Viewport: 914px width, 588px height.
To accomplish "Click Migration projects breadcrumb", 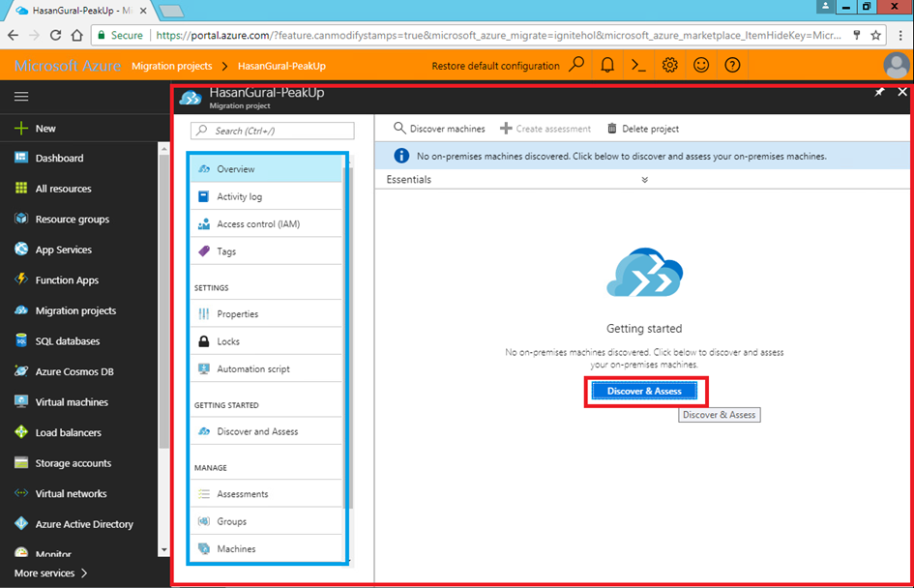I will [x=172, y=66].
